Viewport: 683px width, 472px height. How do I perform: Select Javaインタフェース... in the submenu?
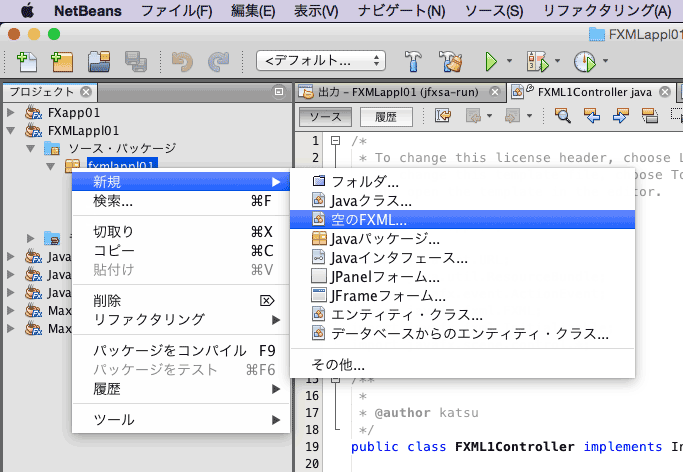[463, 258]
